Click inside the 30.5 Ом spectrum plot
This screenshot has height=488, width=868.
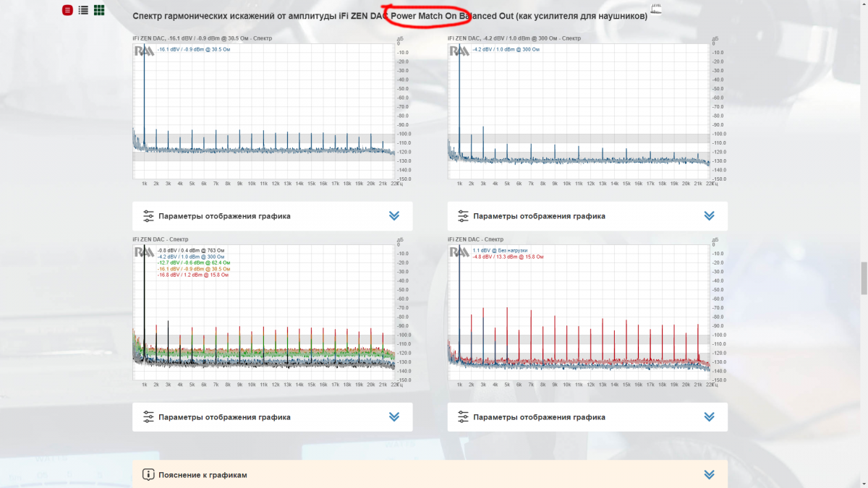[263, 111]
